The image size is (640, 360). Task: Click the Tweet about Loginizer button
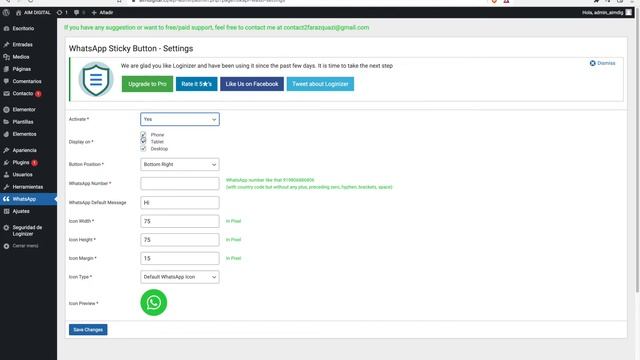point(320,84)
